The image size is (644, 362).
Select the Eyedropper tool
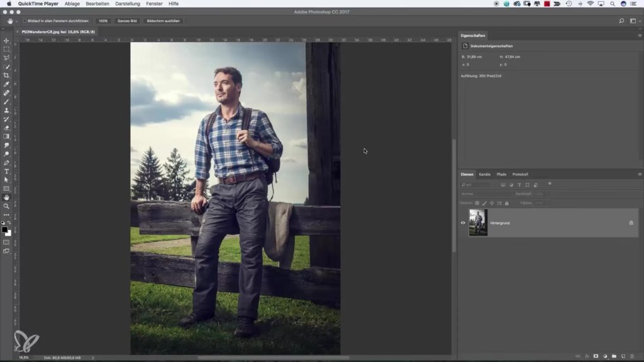pyautogui.click(x=6, y=84)
